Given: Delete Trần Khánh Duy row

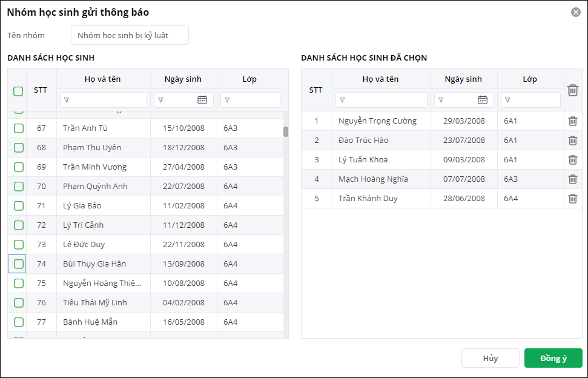Looking at the screenshot, I should click(572, 199).
